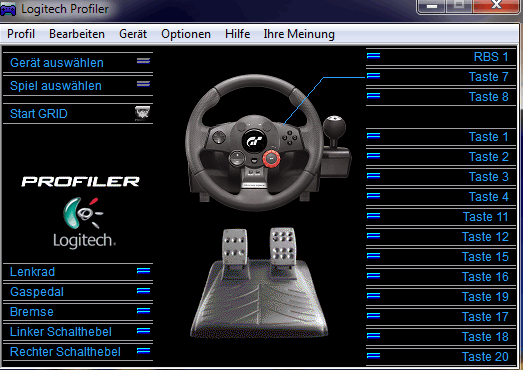The height and width of the screenshot is (370, 523).
Task: Click the Taste 18 label
Action: pos(485,337)
